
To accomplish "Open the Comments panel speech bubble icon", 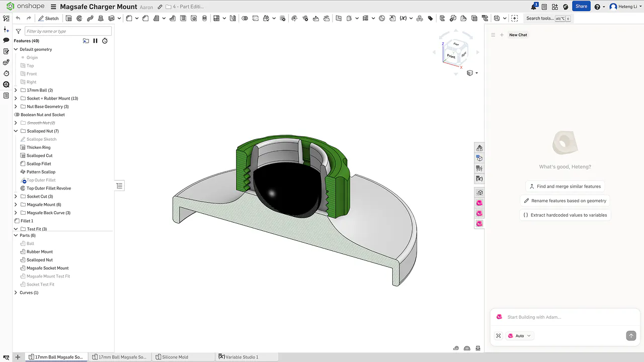I will point(6,40).
